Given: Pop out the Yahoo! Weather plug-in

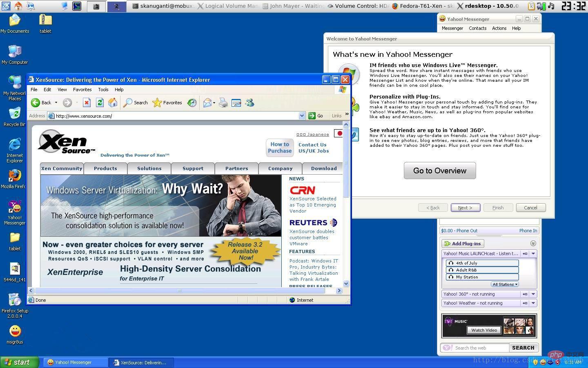Looking at the screenshot, I should (525, 303).
